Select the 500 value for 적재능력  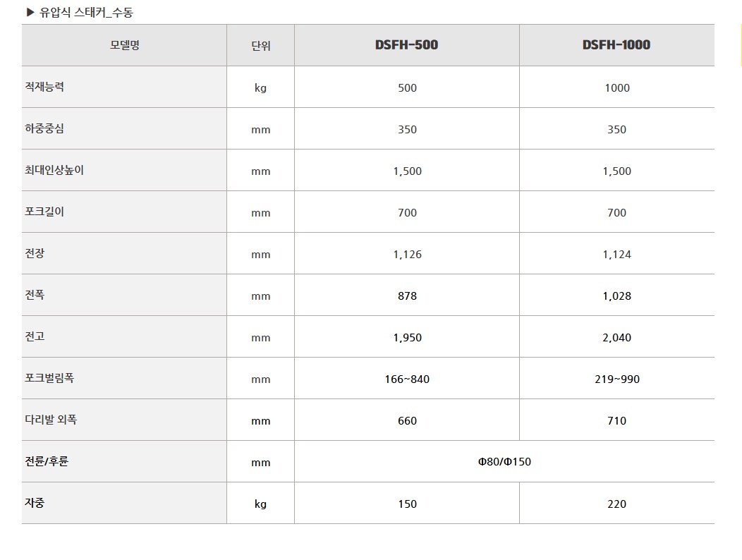pyautogui.click(x=407, y=88)
